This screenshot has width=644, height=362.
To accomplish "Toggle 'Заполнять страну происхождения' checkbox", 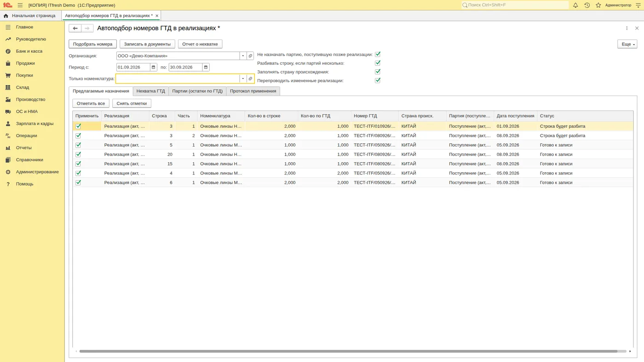I will pyautogui.click(x=378, y=72).
